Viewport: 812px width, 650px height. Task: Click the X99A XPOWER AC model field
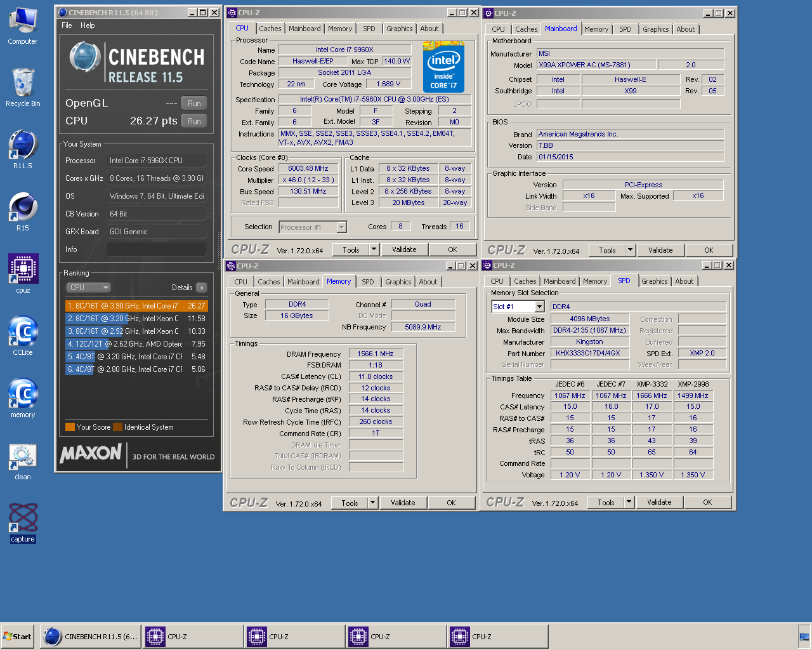coord(596,65)
